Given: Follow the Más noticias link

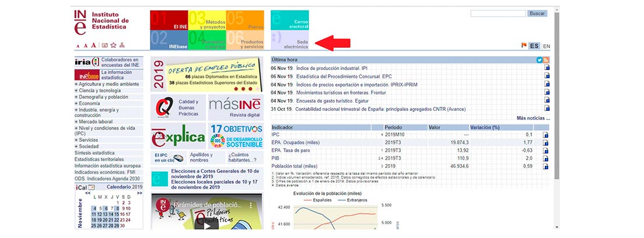Looking at the screenshot, I should point(533,118).
